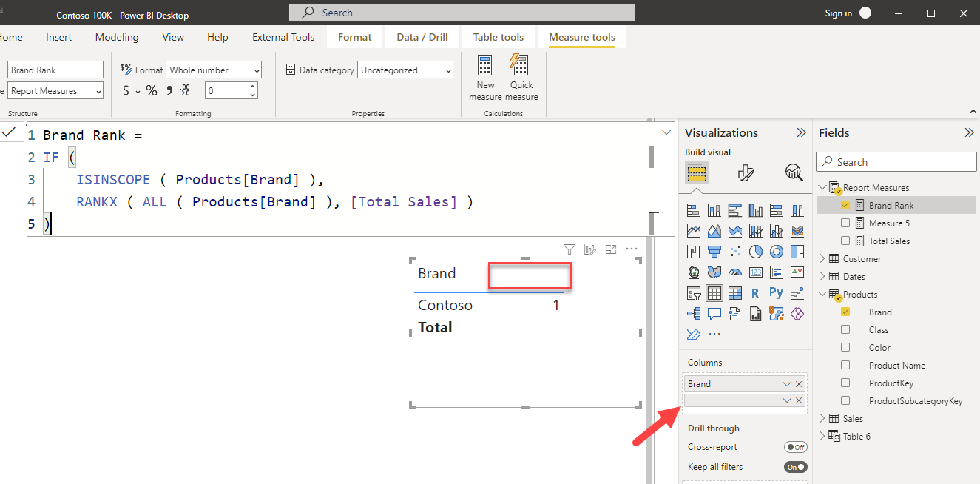This screenshot has width=980, height=484.
Task: Click the visual's filter funnel icon
Action: point(569,249)
